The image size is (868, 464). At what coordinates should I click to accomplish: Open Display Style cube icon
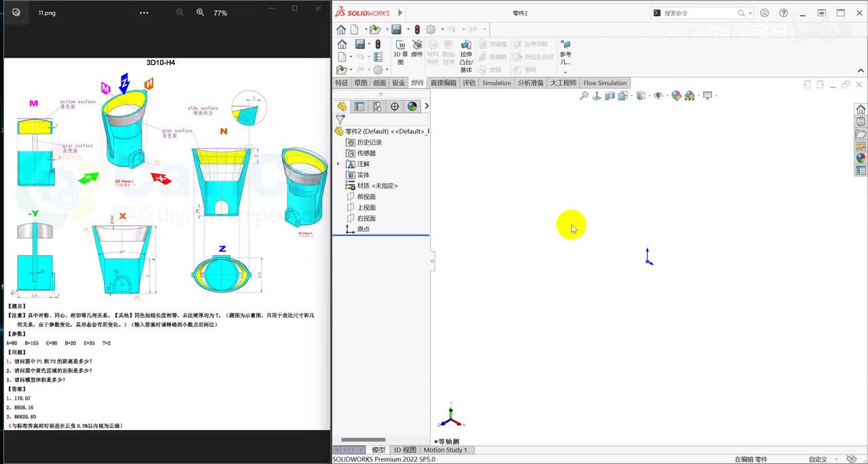640,96
